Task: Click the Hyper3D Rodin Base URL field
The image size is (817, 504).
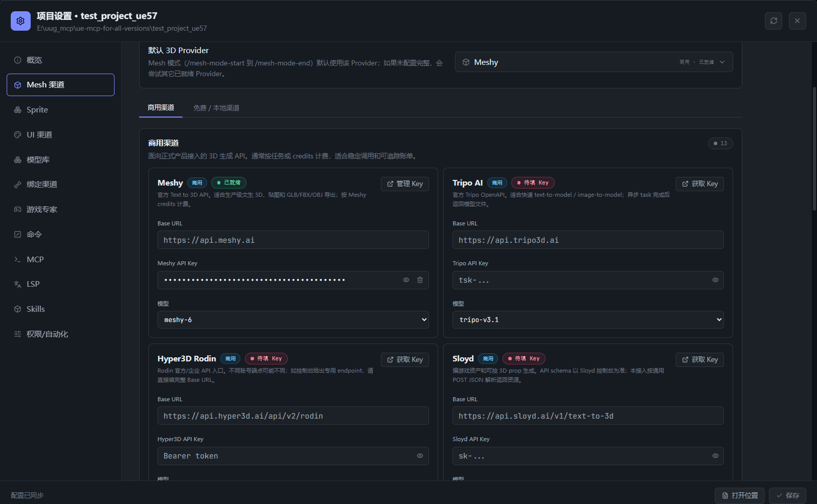Action: (x=293, y=416)
